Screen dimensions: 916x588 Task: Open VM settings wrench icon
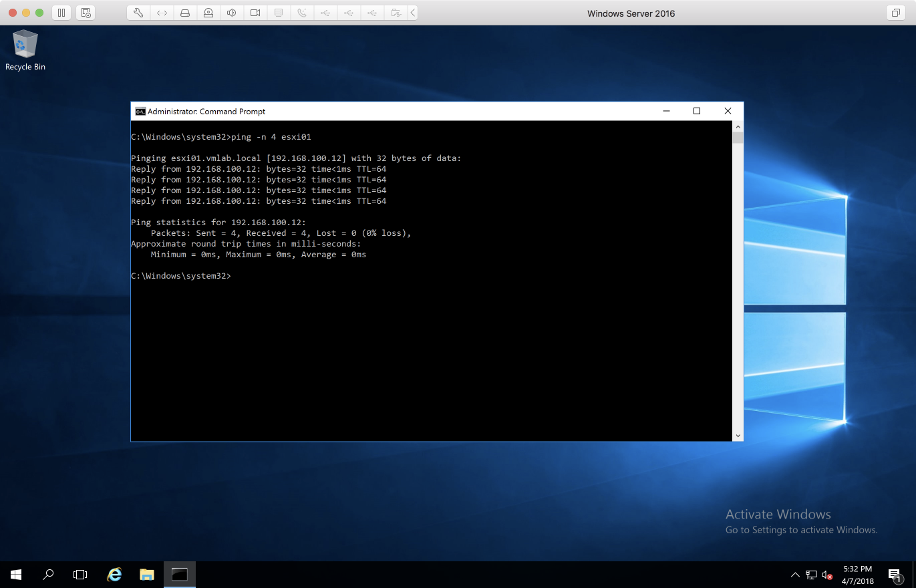point(138,13)
